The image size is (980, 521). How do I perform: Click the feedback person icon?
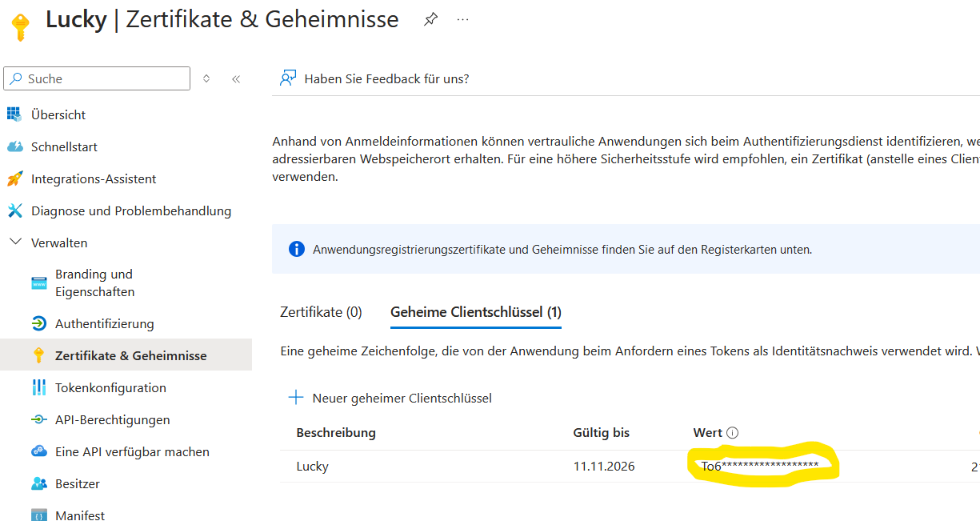point(288,78)
